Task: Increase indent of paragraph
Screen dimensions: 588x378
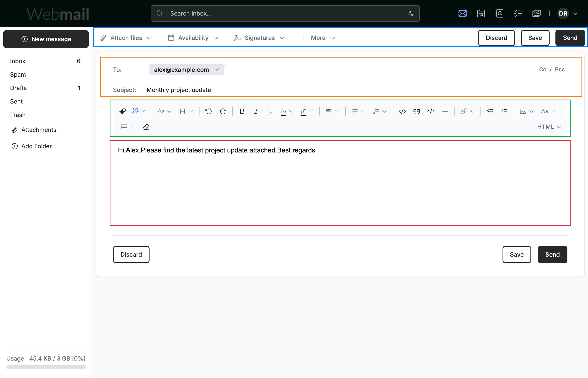Action: (504, 112)
